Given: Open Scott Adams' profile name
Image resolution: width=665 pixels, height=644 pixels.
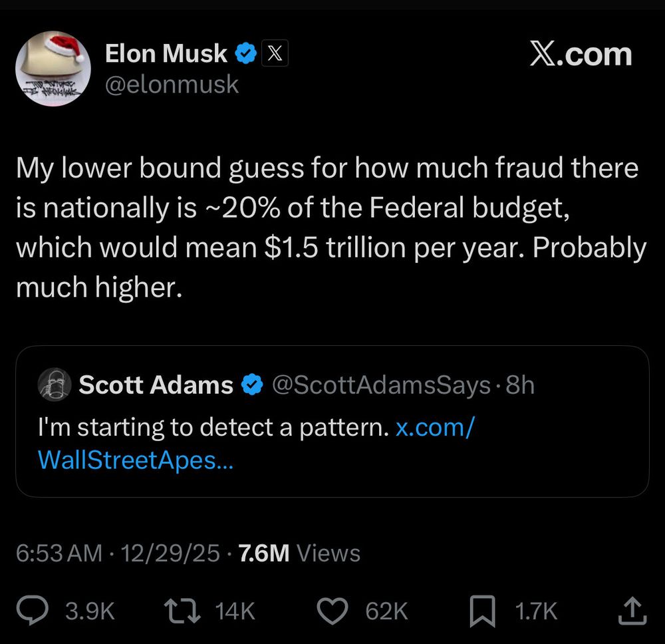Looking at the screenshot, I should tap(156, 385).
